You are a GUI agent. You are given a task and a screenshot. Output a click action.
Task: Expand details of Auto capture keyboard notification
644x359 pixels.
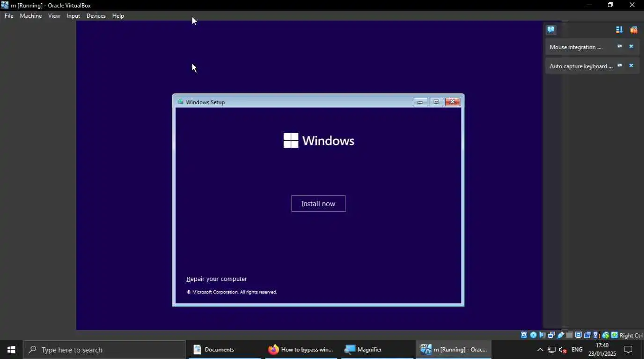coord(620,66)
